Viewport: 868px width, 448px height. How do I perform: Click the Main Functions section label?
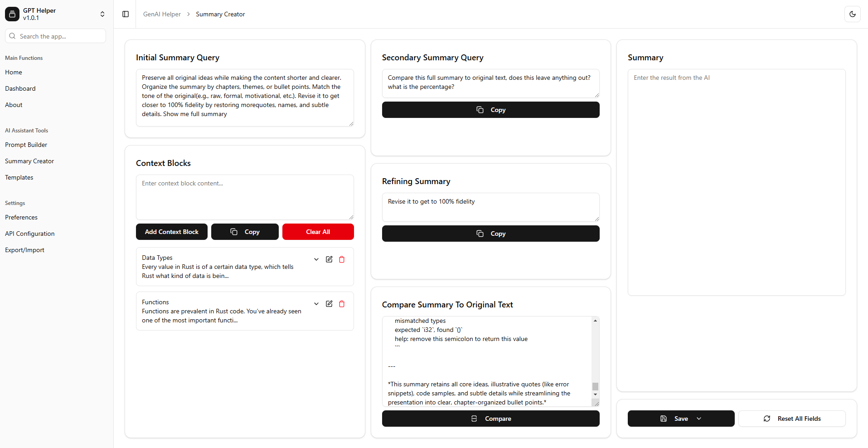(x=24, y=58)
